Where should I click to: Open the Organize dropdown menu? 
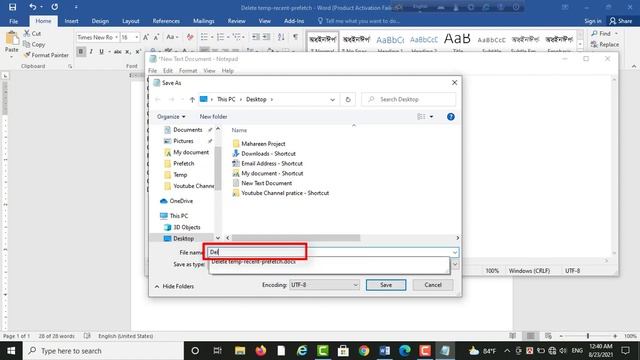pos(171,117)
